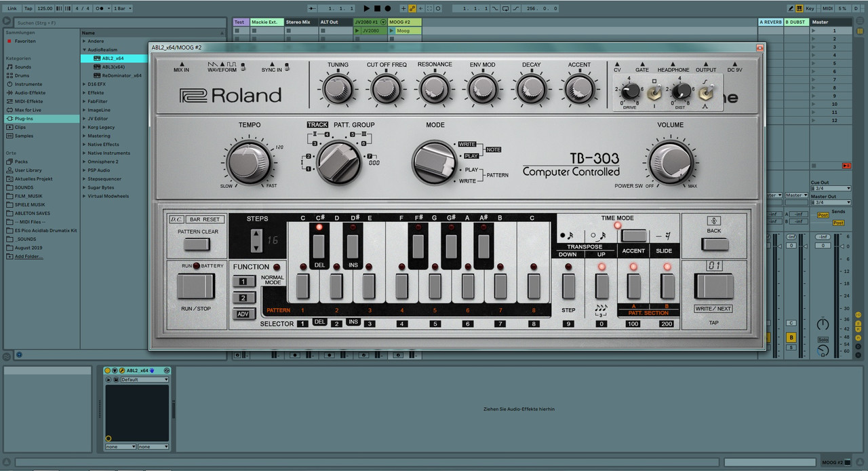Open the 1 Bar quantization dropdown
This screenshot has width=868, height=471.
tap(122, 8)
